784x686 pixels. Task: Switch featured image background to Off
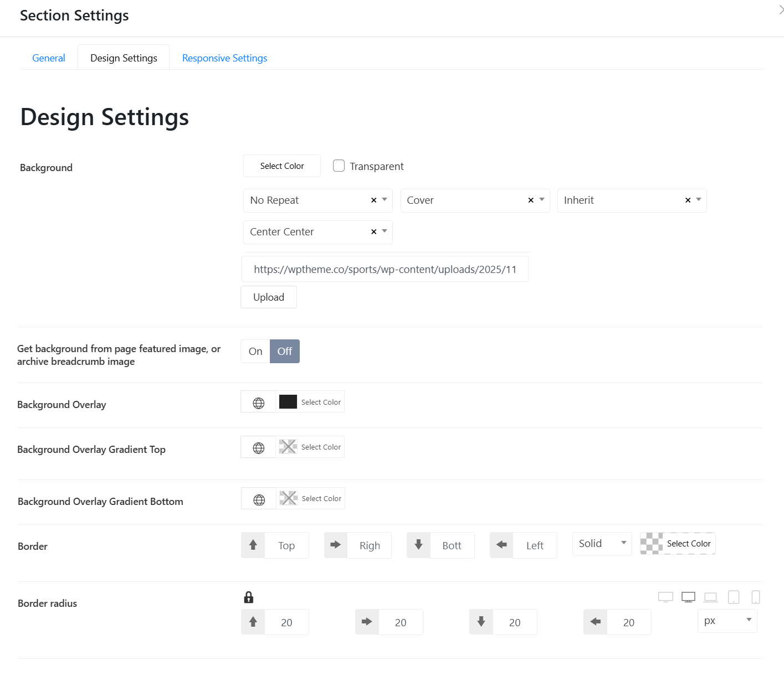(x=285, y=352)
